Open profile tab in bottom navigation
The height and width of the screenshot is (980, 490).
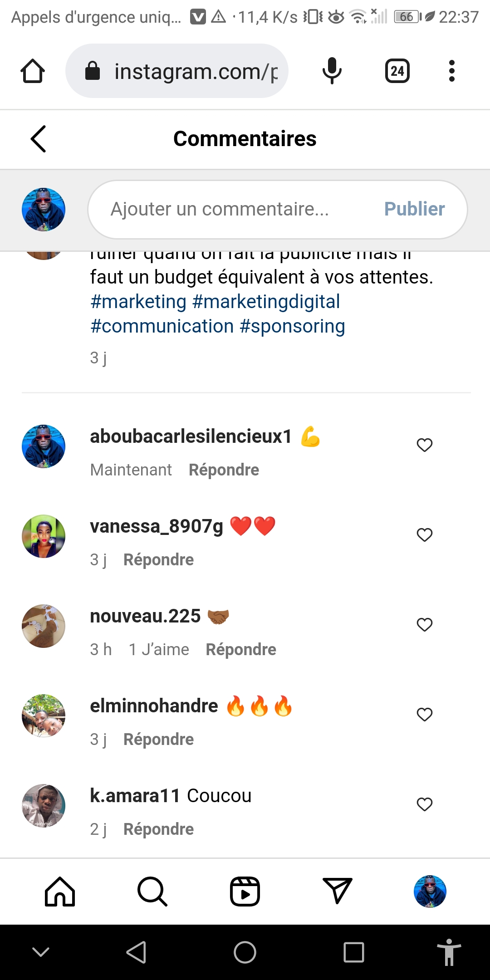(430, 892)
